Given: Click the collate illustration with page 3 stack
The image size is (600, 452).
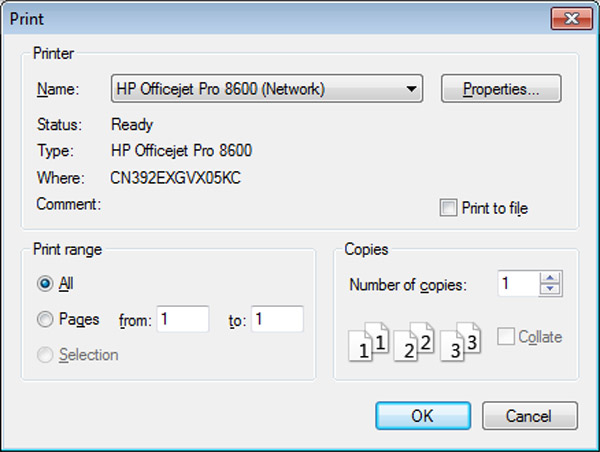Looking at the screenshot, I should (x=461, y=342).
